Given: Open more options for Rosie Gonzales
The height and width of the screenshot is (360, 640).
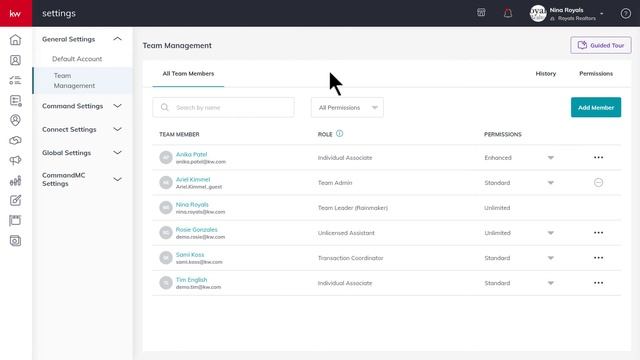Looking at the screenshot, I should click(x=598, y=233).
